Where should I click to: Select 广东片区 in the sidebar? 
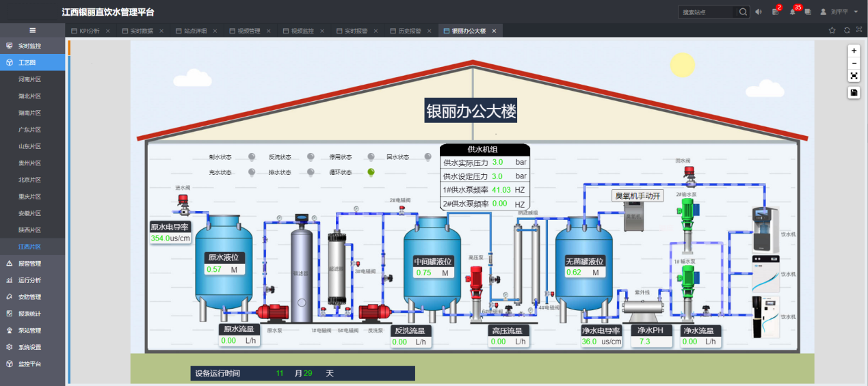(30, 129)
